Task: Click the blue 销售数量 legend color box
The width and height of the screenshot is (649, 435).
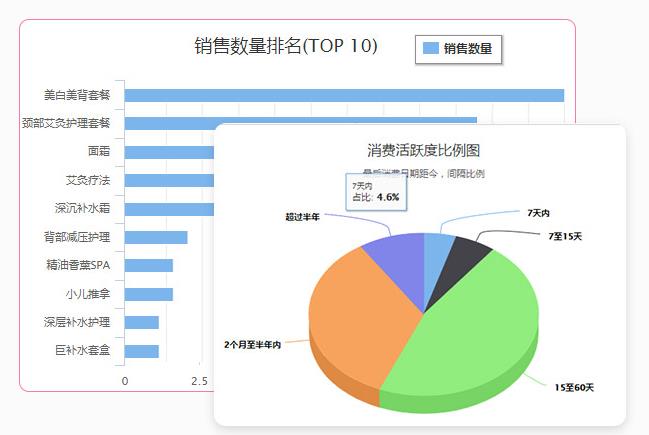Action: [x=431, y=48]
